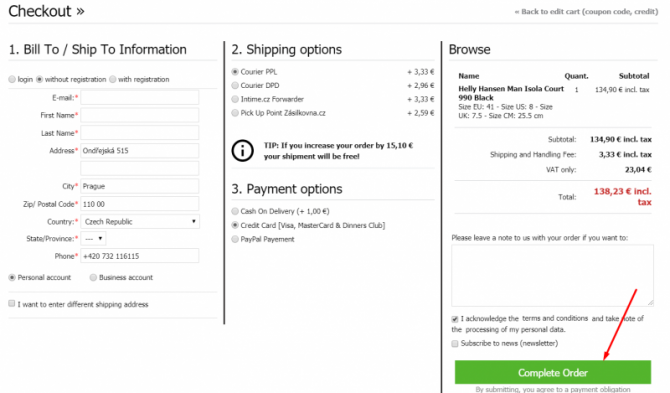Enable Subscribe to news newsletter
Image resolution: width=670 pixels, height=393 pixels.
(x=455, y=343)
